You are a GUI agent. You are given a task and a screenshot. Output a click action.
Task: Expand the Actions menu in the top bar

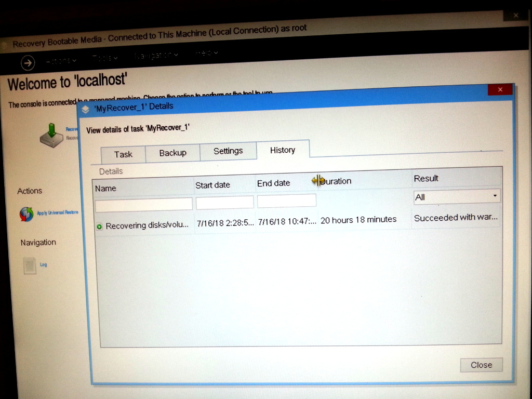point(61,60)
